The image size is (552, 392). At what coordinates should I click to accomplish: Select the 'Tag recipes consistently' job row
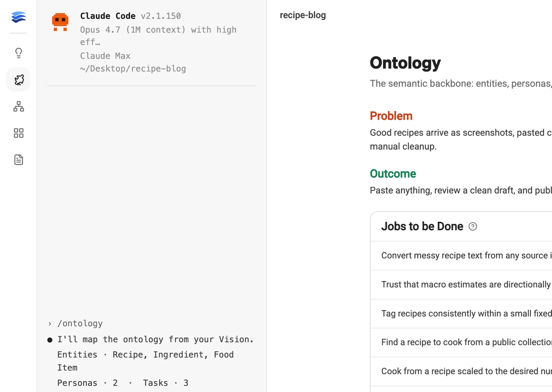tap(461, 314)
